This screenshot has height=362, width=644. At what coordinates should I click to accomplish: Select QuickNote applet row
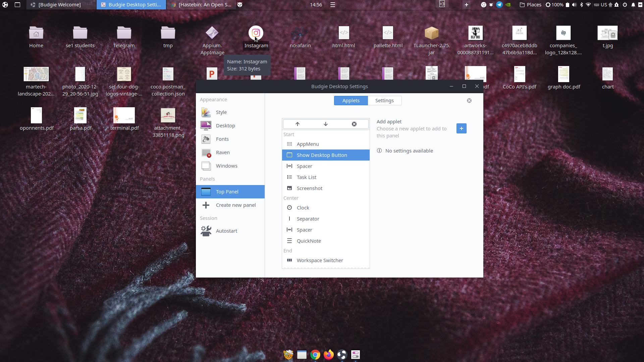click(x=326, y=241)
